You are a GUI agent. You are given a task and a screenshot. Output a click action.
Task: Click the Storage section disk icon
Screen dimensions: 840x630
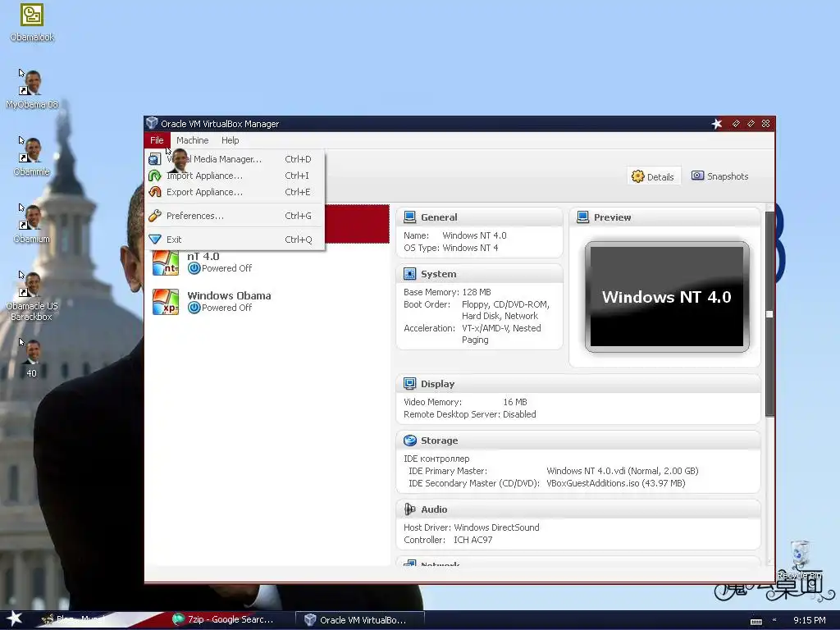[410, 441]
